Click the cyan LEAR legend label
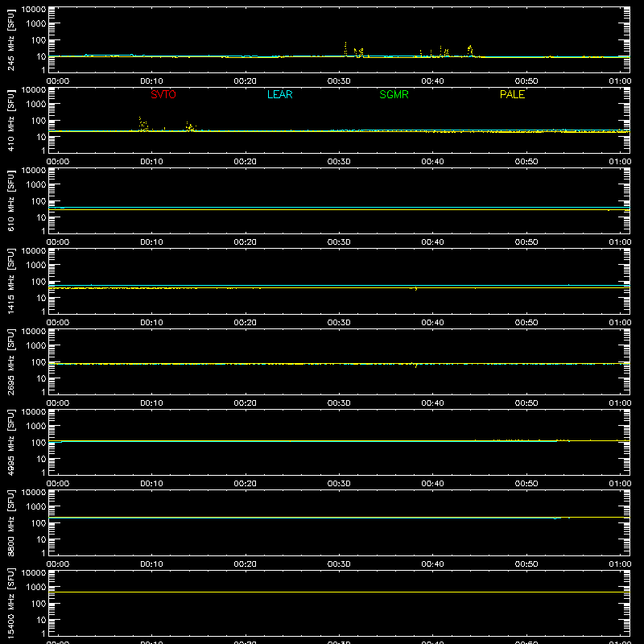644x644 pixels. pos(279,94)
